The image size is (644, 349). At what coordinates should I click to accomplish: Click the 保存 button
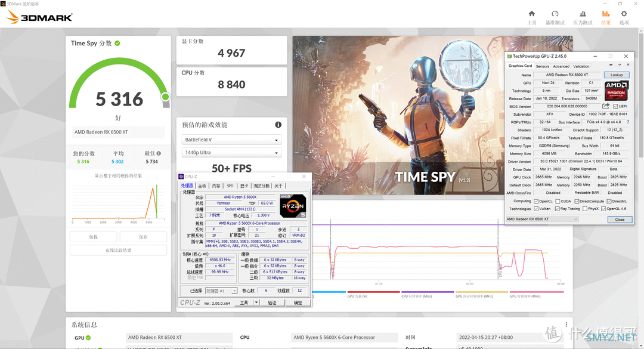(143, 237)
